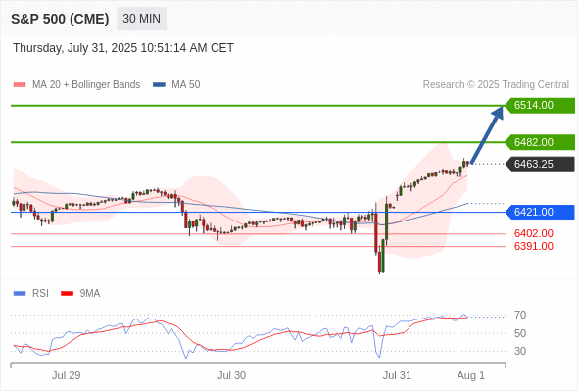Click the MA 50 legend label
578x392 pixels.
[x=186, y=85]
